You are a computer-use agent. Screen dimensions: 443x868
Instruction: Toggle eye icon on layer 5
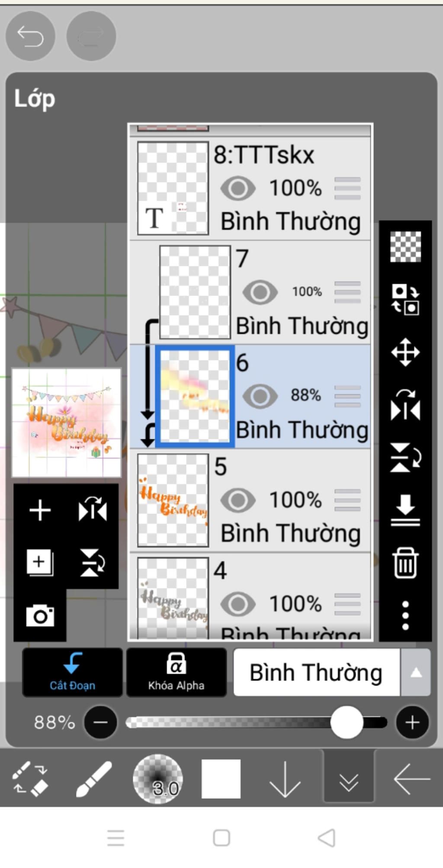[x=238, y=500]
